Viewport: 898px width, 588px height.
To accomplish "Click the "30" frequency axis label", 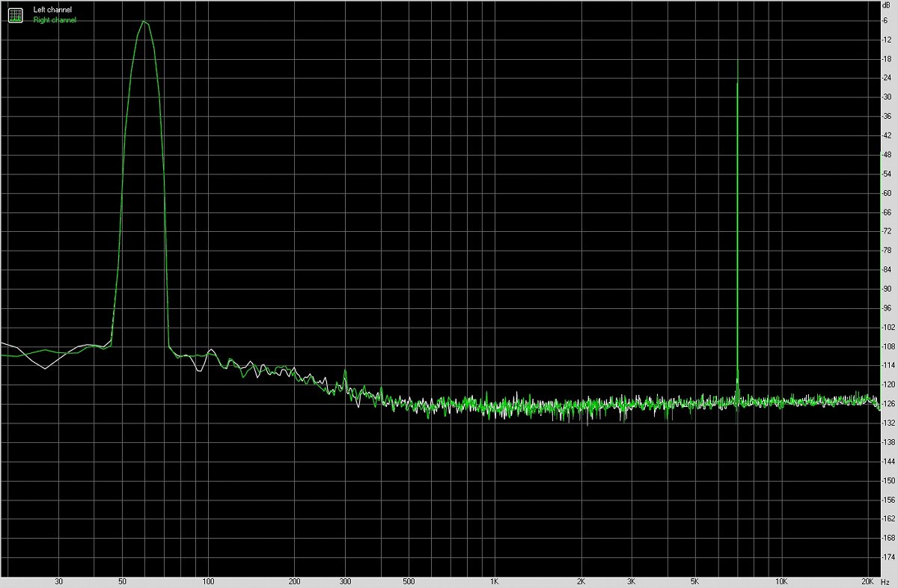I will tap(59, 581).
